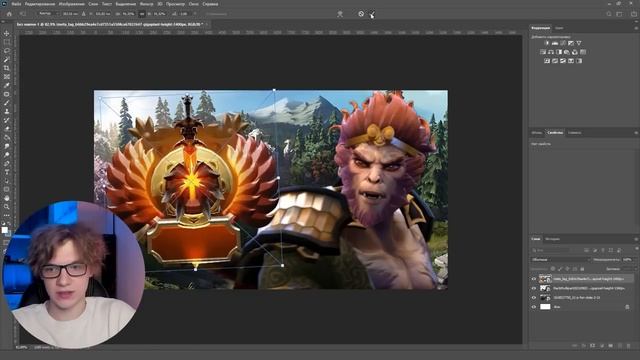The width and height of the screenshot is (640, 360).
Task: Select the Zoom tool
Action: pos(7,207)
